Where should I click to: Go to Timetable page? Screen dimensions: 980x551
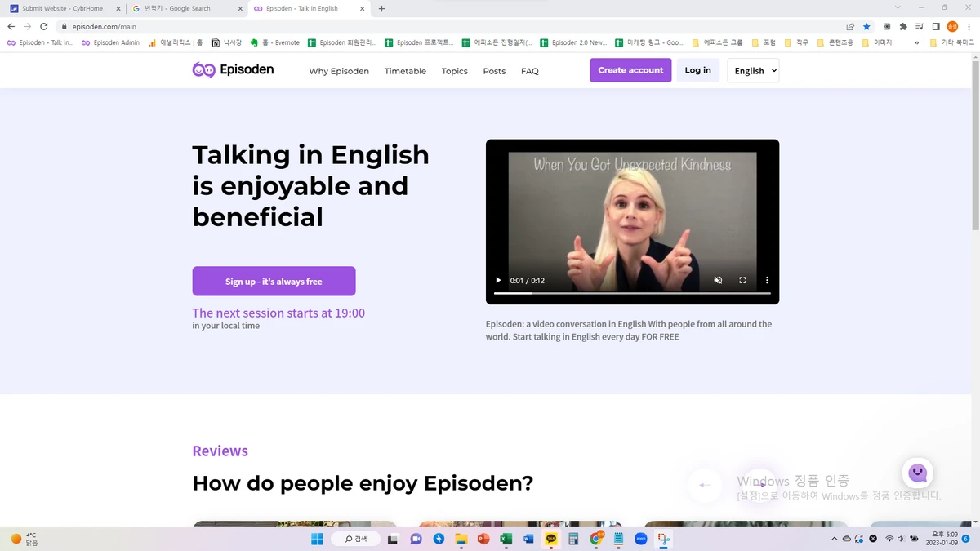pyautogui.click(x=405, y=71)
